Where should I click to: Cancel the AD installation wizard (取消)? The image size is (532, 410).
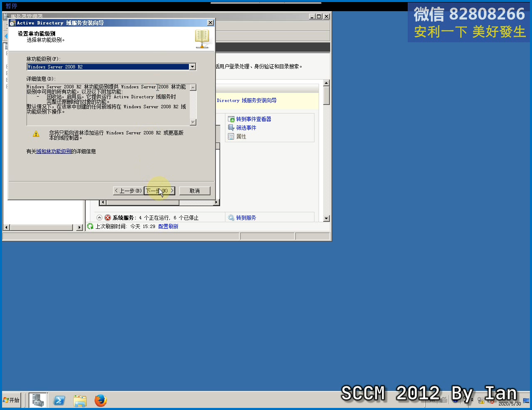coord(195,191)
